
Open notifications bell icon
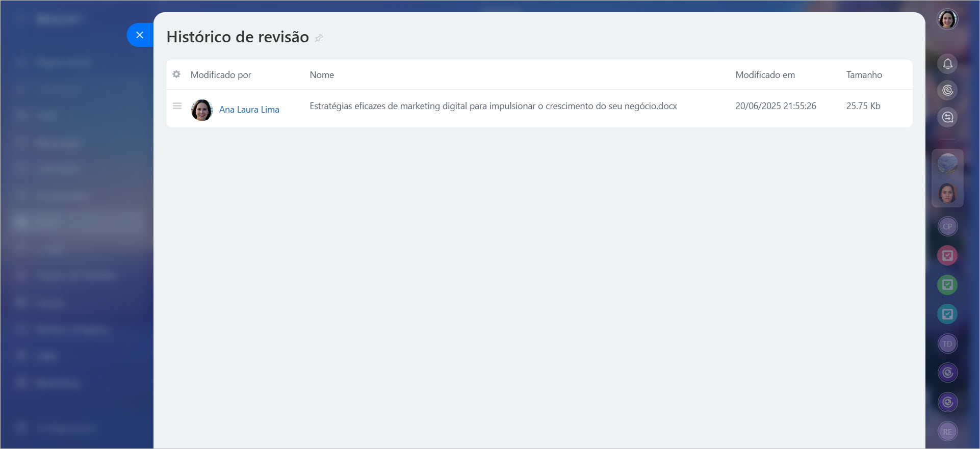pos(947,64)
